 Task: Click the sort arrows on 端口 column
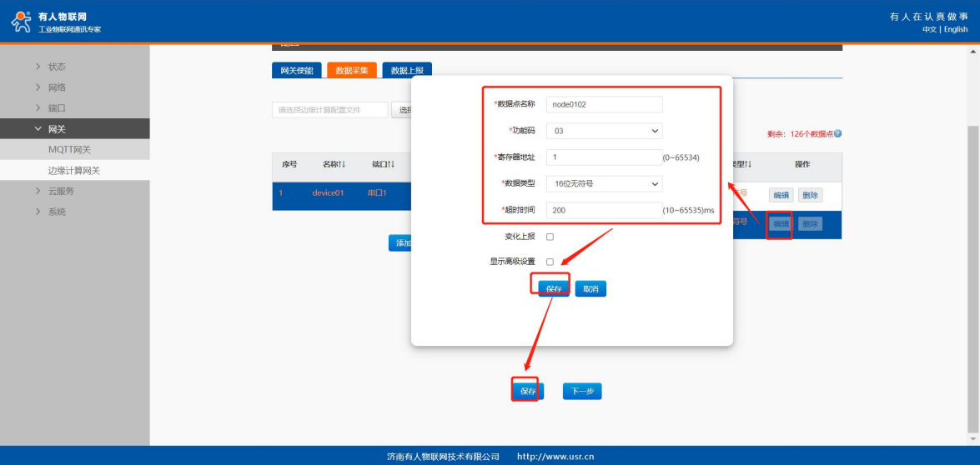(x=390, y=165)
